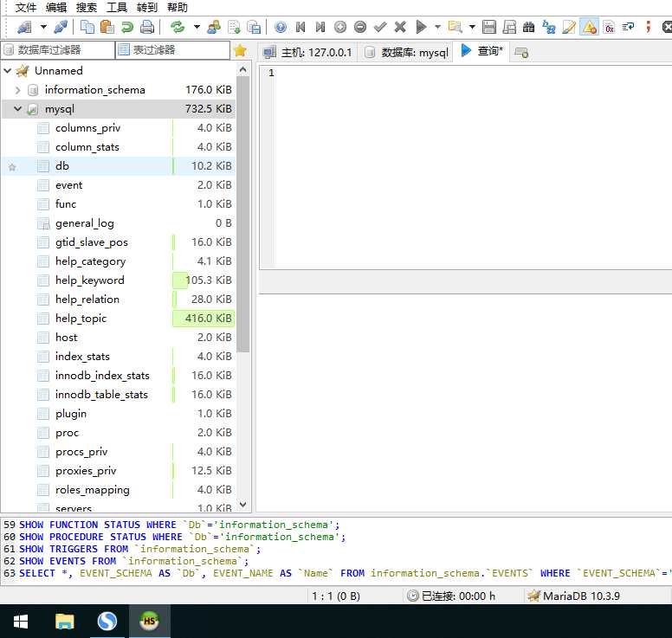The width and height of the screenshot is (672, 638).
Task: Click the 表过滤器 input field
Action: [173, 50]
